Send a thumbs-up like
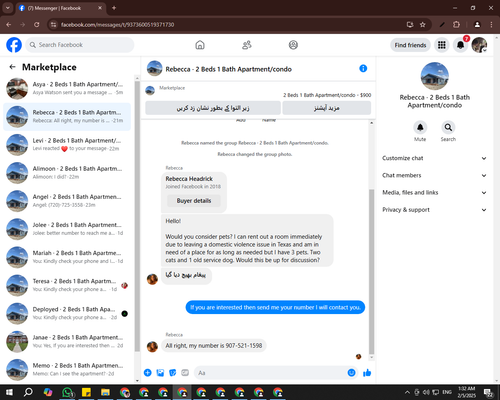500x400 pixels. 367,373
